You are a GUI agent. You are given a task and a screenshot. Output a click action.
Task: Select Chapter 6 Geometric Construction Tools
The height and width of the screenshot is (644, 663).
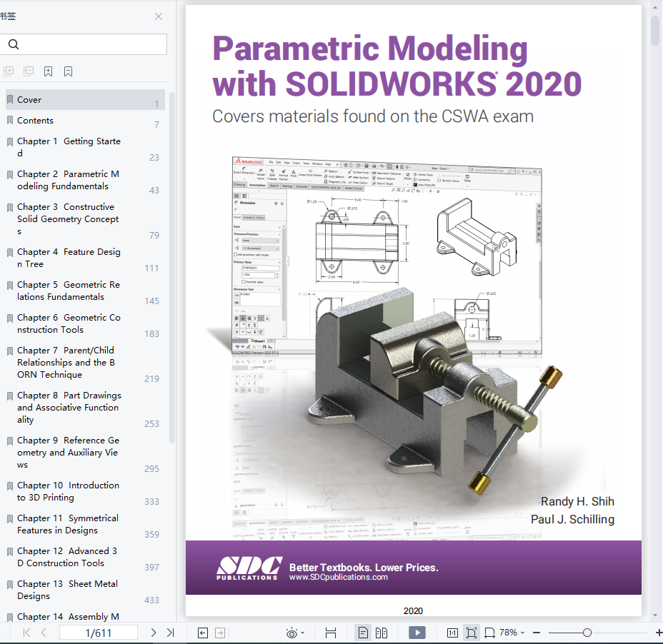[x=84, y=323]
